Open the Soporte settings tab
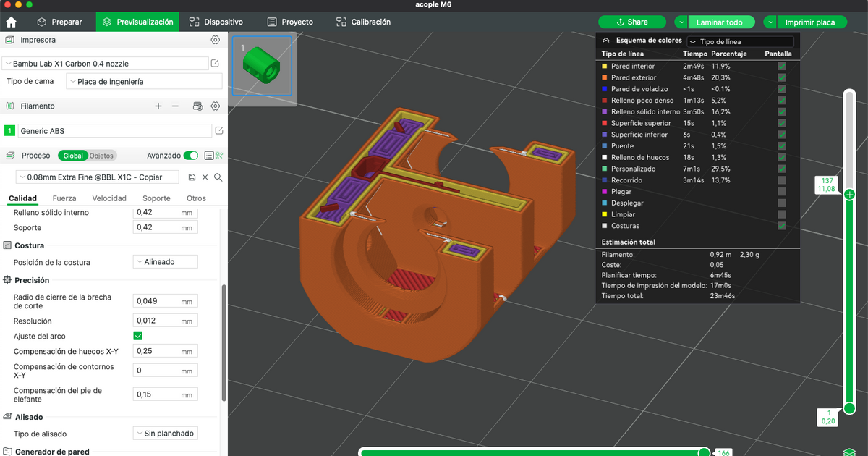868x456 pixels. click(x=156, y=198)
